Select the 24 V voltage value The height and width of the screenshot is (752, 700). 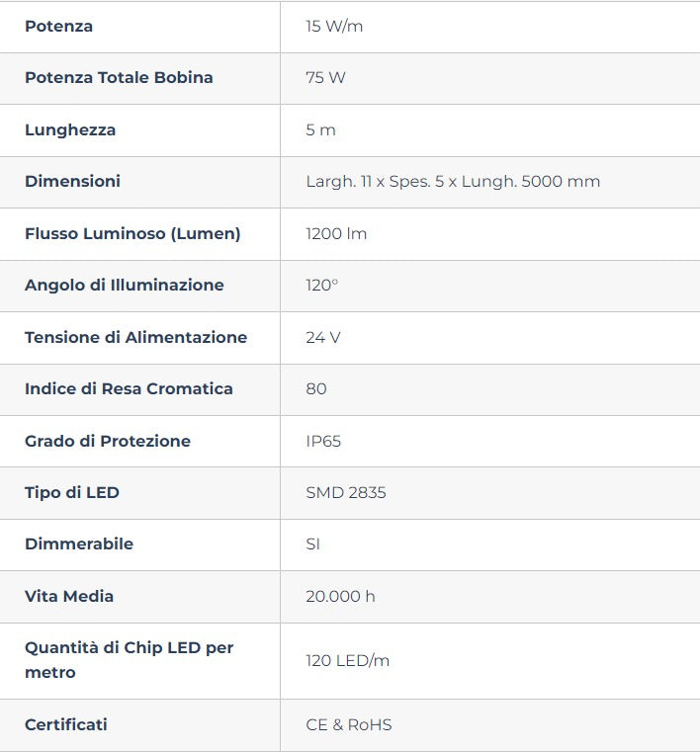click(323, 338)
